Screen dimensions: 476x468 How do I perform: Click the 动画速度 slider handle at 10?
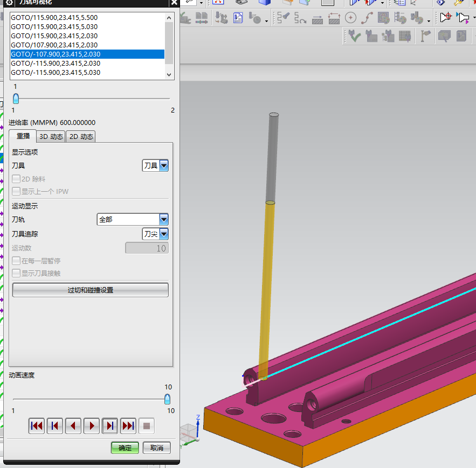pyautogui.click(x=167, y=399)
